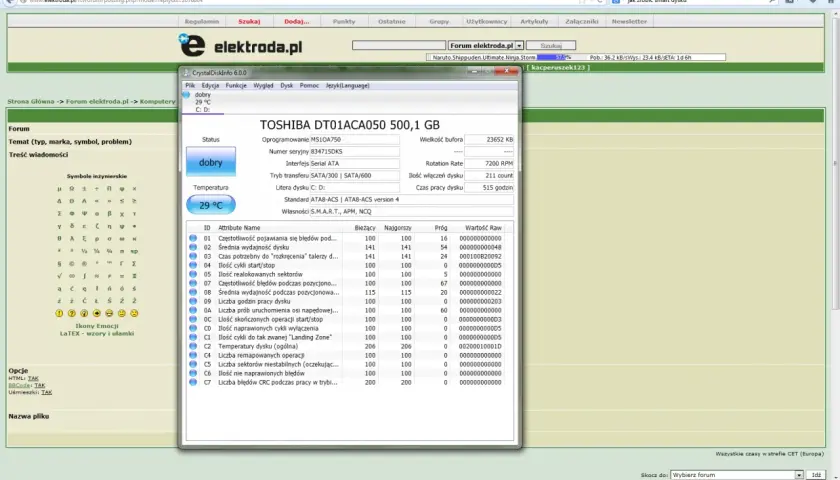The image size is (840, 480).
Task: Insert the λ lambda symbol
Action: click(x=72, y=238)
